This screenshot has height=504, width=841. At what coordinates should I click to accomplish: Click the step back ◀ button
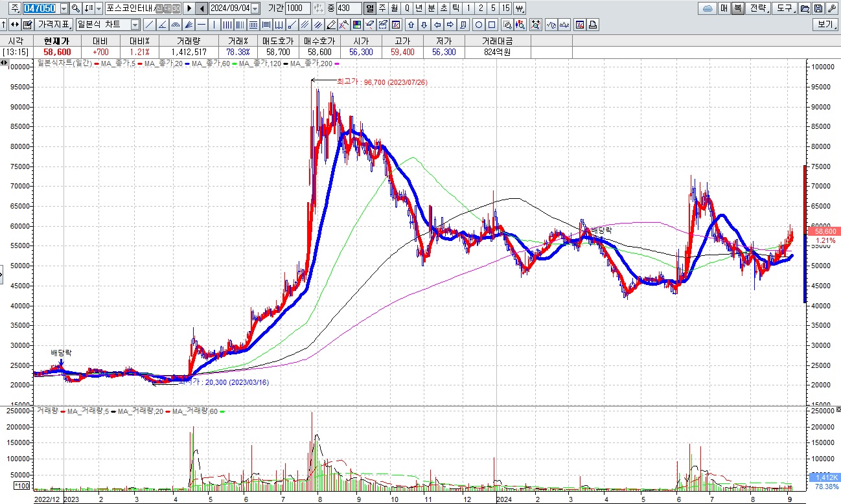click(202, 8)
